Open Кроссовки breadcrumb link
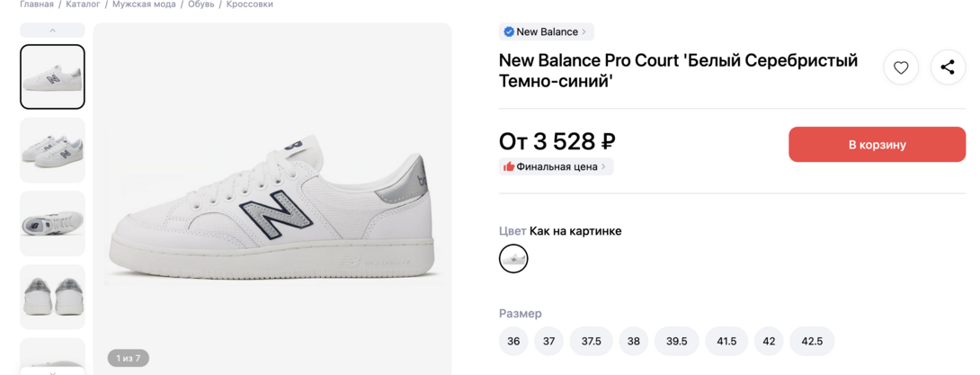This screenshot has width=980, height=375. click(249, 4)
